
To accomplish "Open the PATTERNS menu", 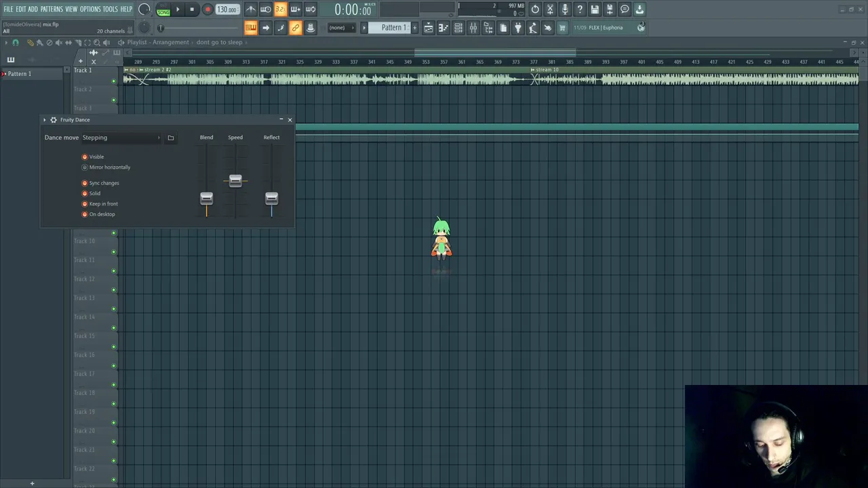I will [x=52, y=9].
